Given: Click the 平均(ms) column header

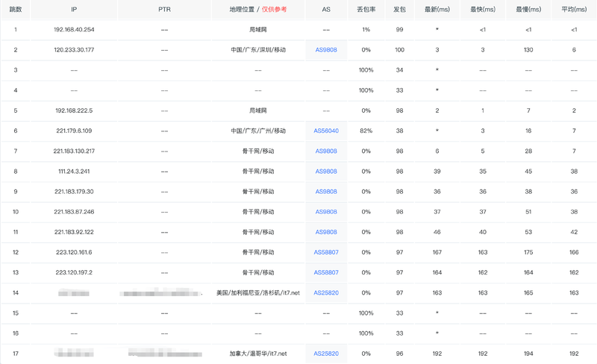Looking at the screenshot, I should pyautogui.click(x=574, y=9).
